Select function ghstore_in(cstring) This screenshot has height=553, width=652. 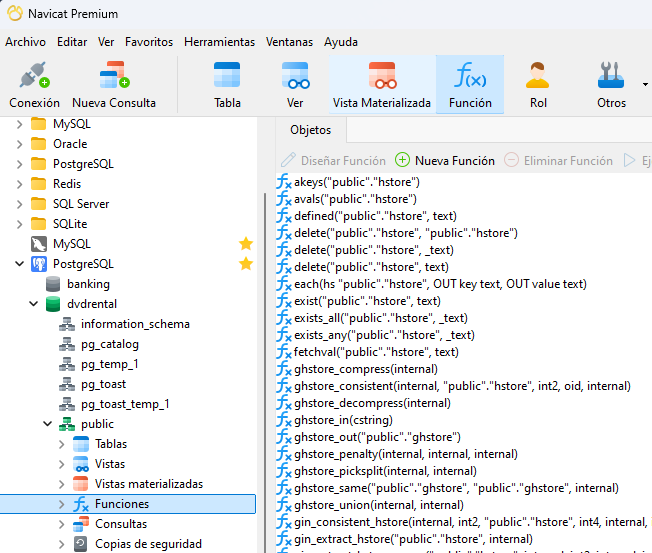coord(343,420)
